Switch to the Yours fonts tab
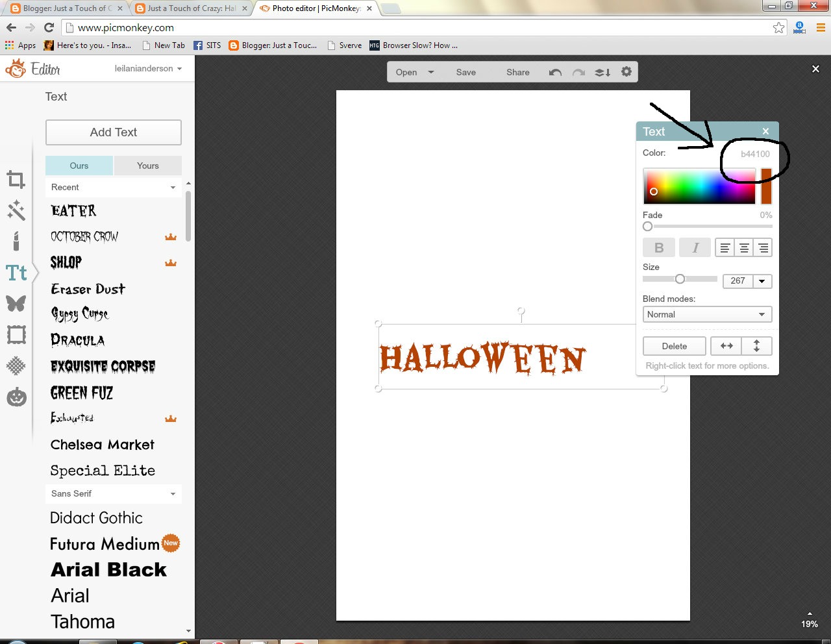This screenshot has width=831, height=644. pyautogui.click(x=148, y=166)
